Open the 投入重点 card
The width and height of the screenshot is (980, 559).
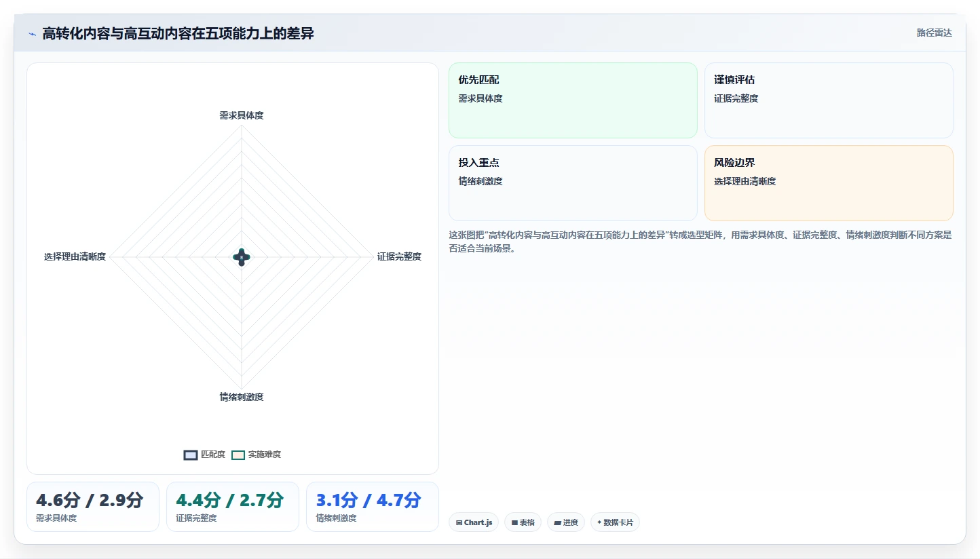click(x=573, y=183)
